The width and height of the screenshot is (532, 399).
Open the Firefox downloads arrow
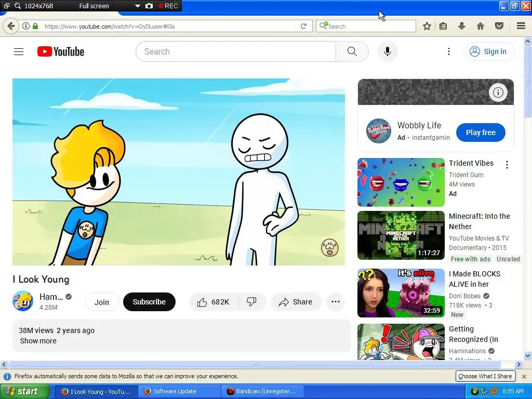click(462, 26)
